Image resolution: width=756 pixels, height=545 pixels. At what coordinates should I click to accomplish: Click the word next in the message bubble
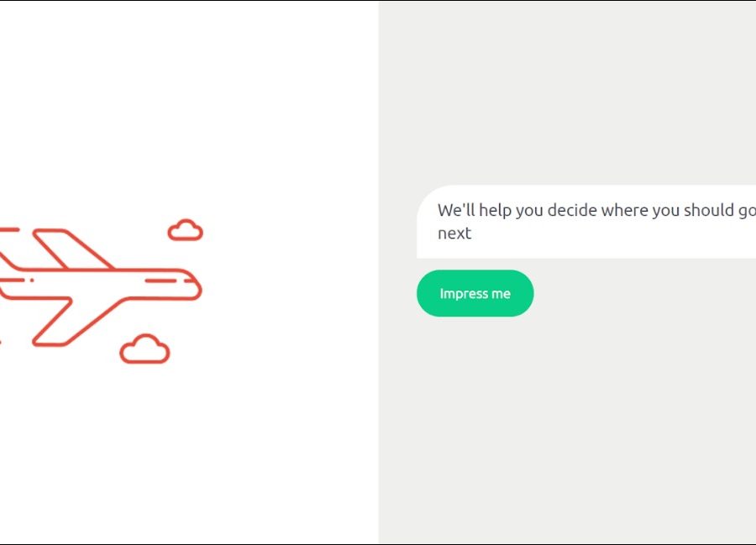pos(454,233)
